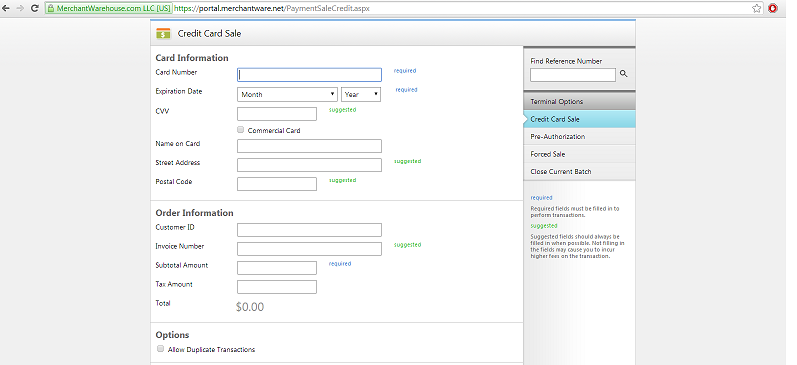The height and width of the screenshot is (365, 797).
Task: Click the Tax Amount field
Action: coord(277,287)
